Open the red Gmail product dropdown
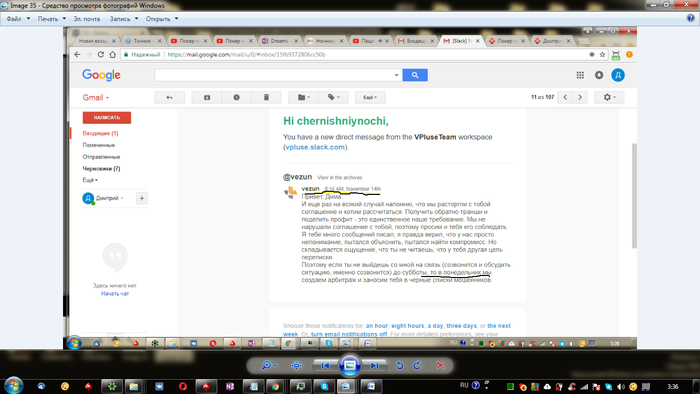This screenshot has height=394, width=700. 96,98
